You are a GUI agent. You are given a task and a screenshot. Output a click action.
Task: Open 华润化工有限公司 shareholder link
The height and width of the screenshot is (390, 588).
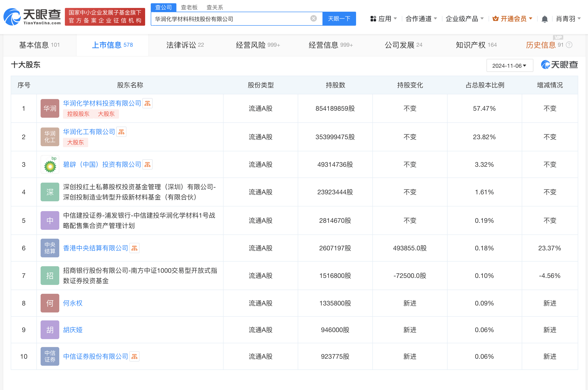point(89,132)
